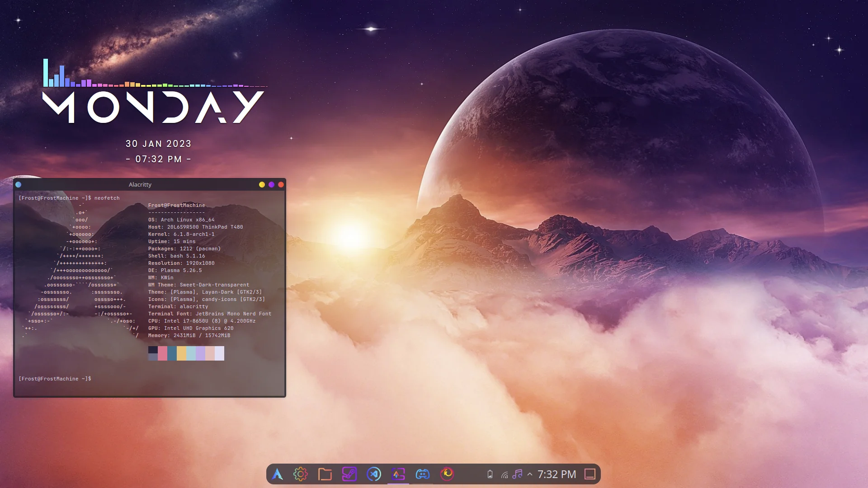Open Firefox from the dock
The height and width of the screenshot is (488, 868).
(x=447, y=474)
